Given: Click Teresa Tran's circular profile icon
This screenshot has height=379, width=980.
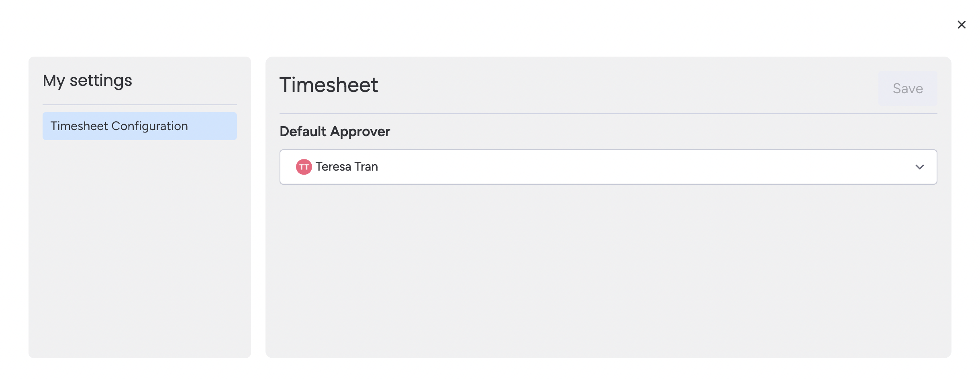Looking at the screenshot, I should click(x=304, y=167).
